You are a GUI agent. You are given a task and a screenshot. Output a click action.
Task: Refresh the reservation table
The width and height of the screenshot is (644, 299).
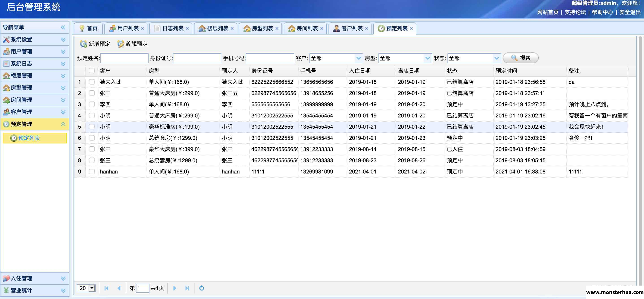point(201,288)
